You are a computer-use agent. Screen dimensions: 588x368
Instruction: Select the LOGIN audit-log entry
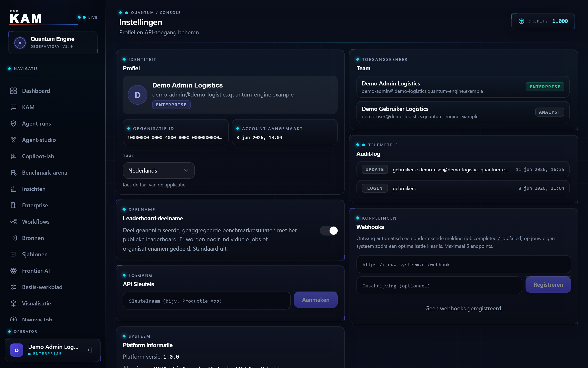coord(463,188)
